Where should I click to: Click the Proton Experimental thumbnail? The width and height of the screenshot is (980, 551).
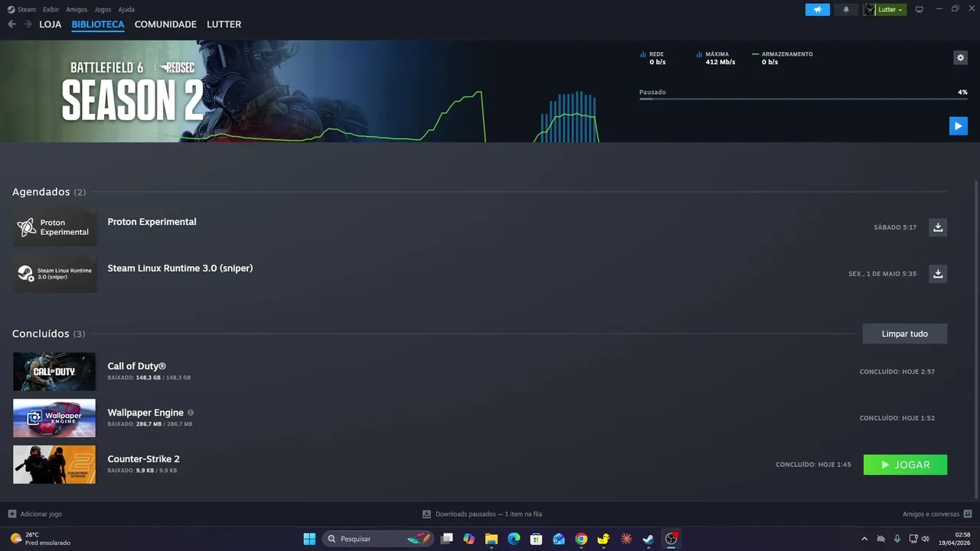click(x=54, y=227)
